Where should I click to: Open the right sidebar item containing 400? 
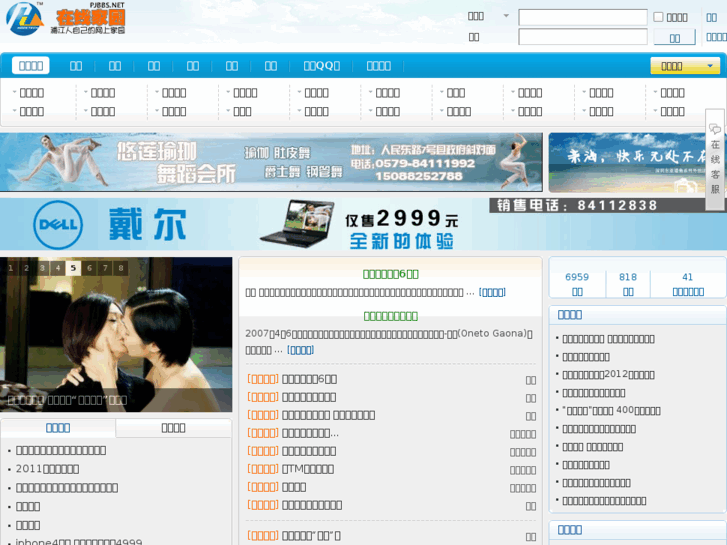click(x=611, y=410)
